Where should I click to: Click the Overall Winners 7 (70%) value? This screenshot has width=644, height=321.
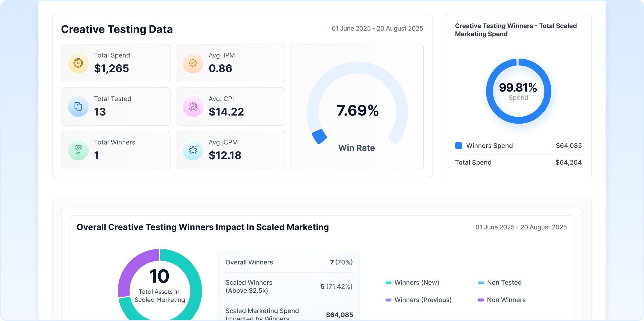point(342,262)
